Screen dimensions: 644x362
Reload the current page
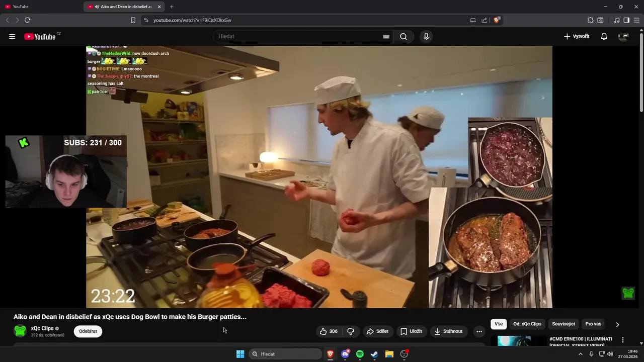[x=27, y=20]
